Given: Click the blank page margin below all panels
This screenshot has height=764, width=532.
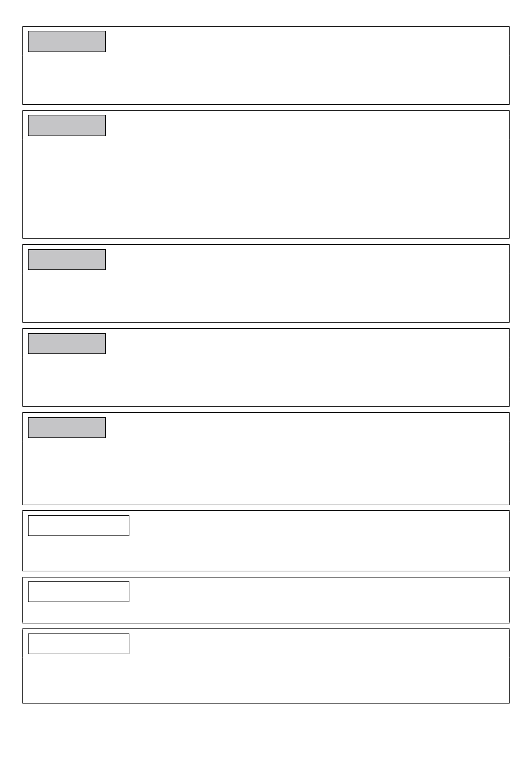Looking at the screenshot, I should tap(266, 734).
